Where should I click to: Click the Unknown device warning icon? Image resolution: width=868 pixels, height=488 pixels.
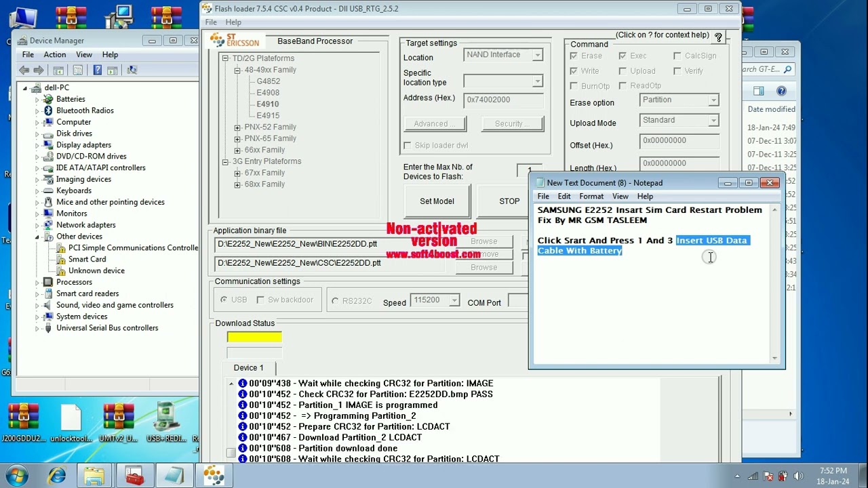(x=61, y=270)
